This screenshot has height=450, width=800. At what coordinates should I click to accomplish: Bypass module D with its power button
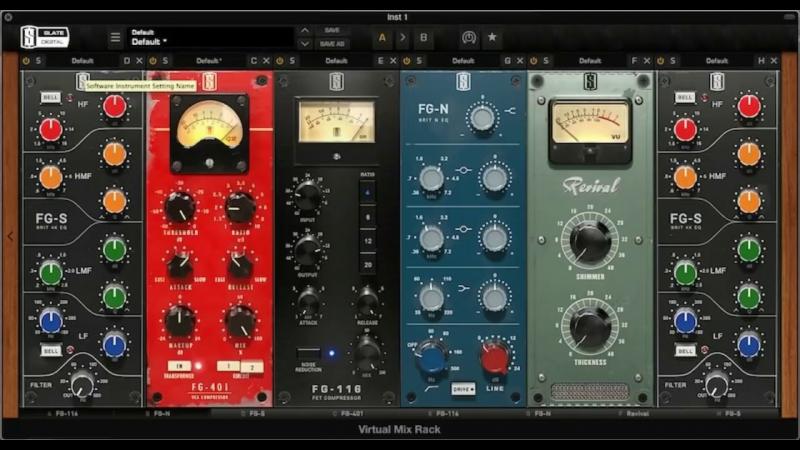pyautogui.click(x=26, y=61)
